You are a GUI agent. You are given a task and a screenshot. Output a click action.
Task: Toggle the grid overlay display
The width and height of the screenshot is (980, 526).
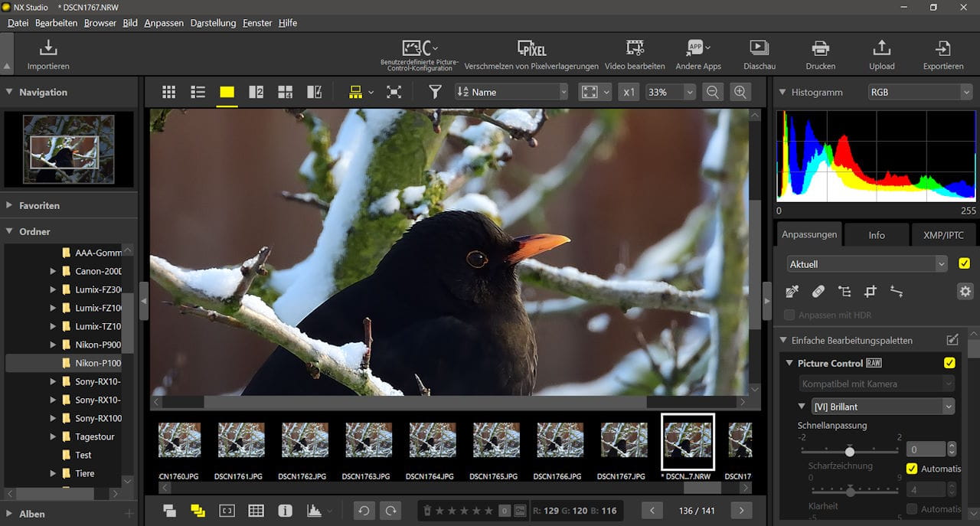256,511
